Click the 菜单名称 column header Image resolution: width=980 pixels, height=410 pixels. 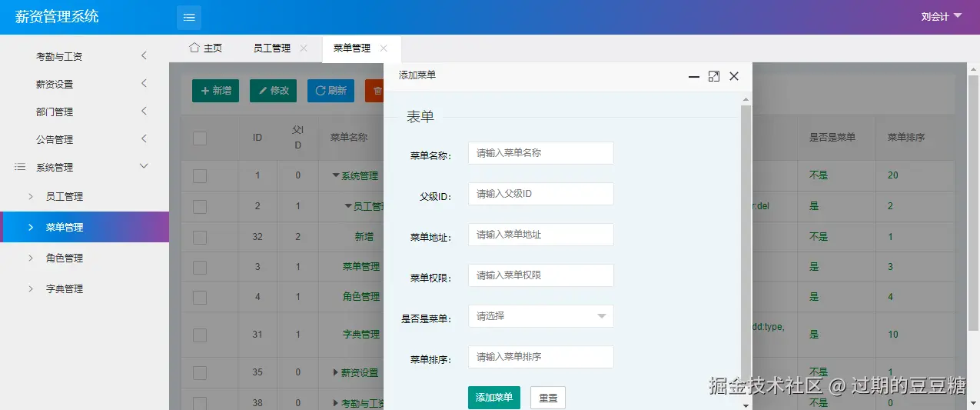(349, 138)
